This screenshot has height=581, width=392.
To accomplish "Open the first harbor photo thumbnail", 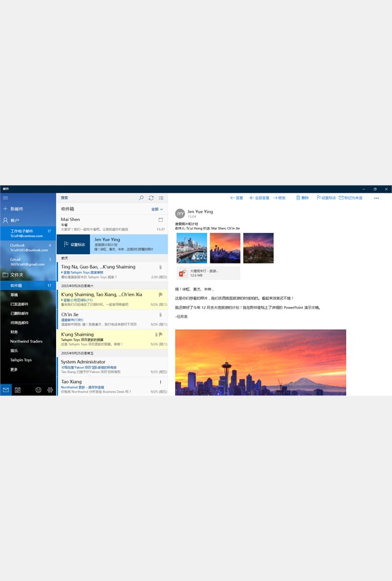I will (x=192, y=248).
